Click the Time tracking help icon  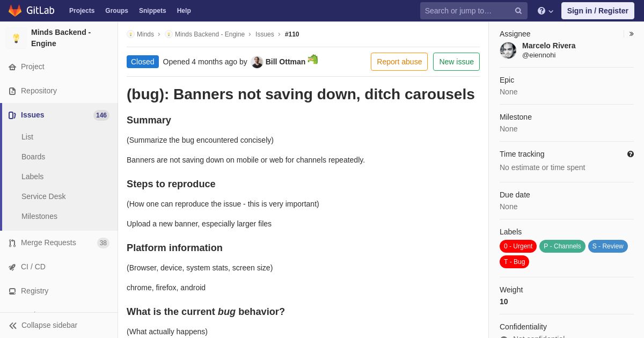pyautogui.click(x=631, y=154)
